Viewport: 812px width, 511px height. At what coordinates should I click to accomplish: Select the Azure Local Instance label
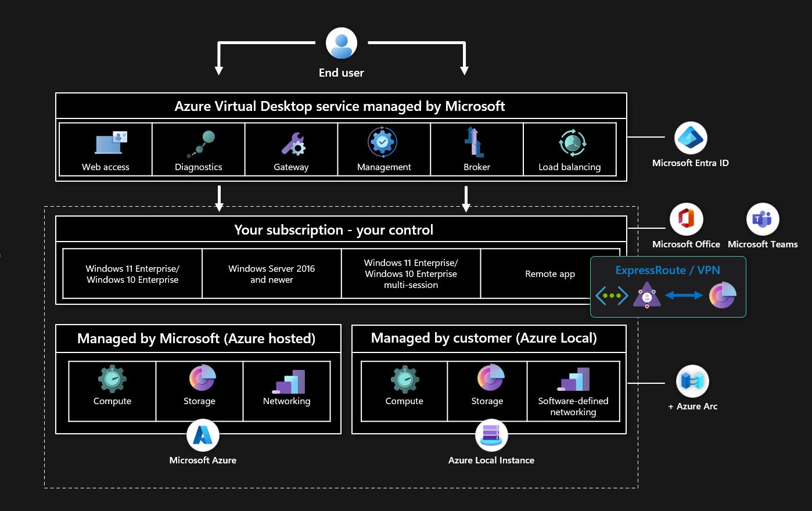[x=491, y=460]
